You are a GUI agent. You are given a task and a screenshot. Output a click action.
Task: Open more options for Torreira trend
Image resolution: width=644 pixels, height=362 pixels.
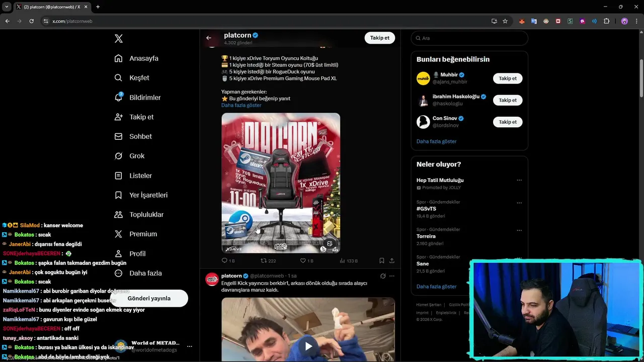click(x=519, y=230)
